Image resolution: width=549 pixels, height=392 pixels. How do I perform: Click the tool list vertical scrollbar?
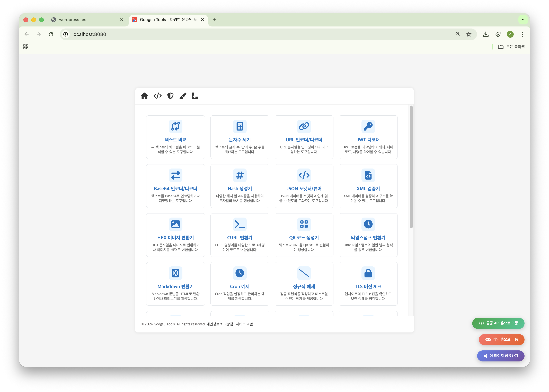(x=411, y=166)
